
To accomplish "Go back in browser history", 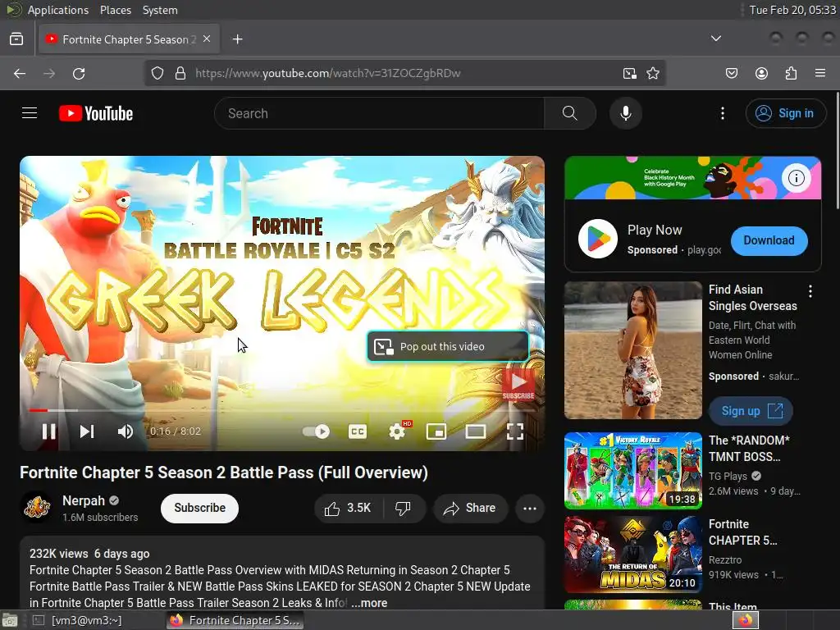I will point(20,73).
